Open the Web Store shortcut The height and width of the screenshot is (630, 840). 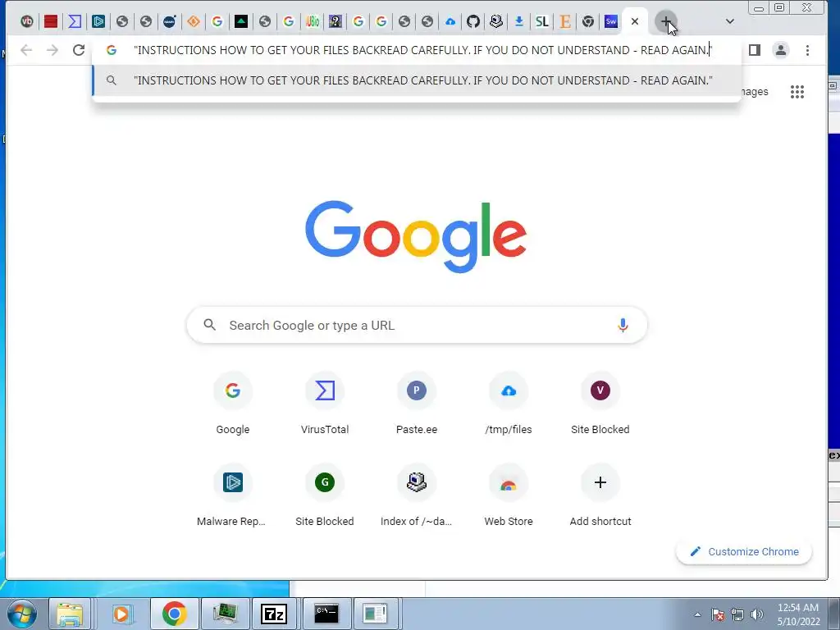[509, 496]
